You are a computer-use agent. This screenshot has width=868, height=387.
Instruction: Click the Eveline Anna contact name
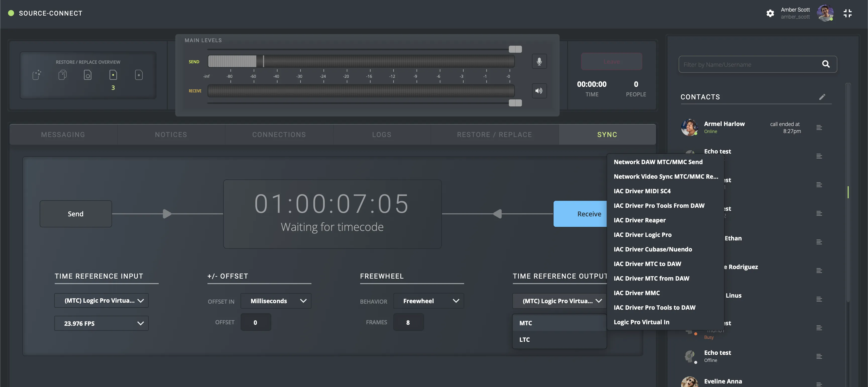(x=723, y=381)
